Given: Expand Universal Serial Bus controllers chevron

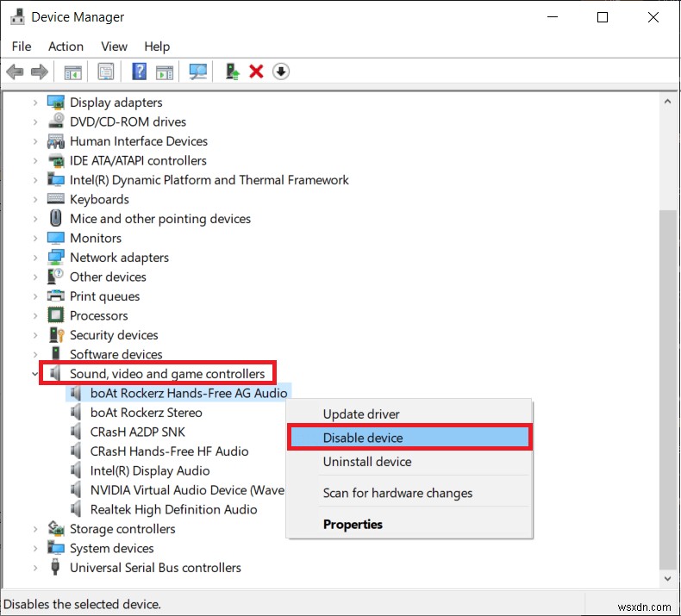Looking at the screenshot, I should (x=35, y=568).
